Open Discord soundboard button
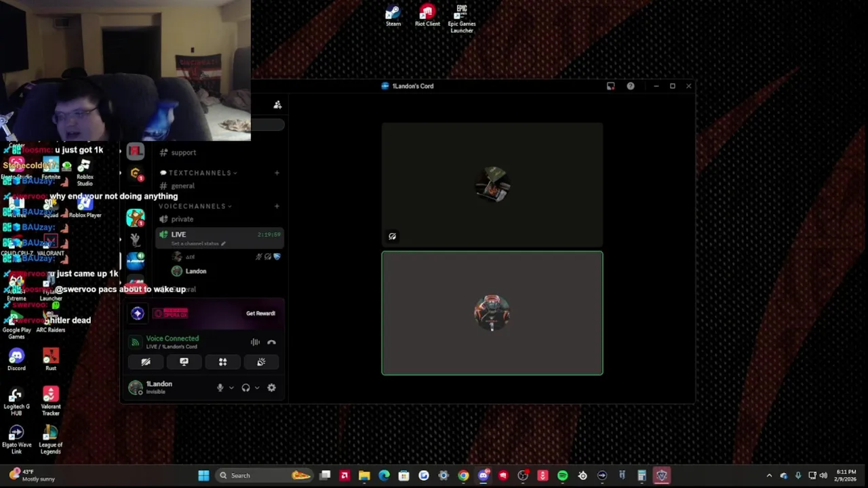This screenshot has width=868, height=488. pyautogui.click(x=261, y=362)
